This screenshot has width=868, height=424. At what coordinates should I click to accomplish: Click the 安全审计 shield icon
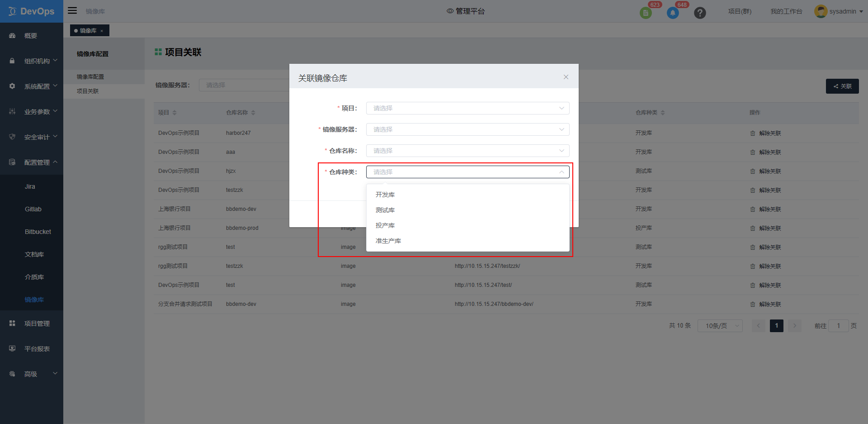pyautogui.click(x=12, y=137)
